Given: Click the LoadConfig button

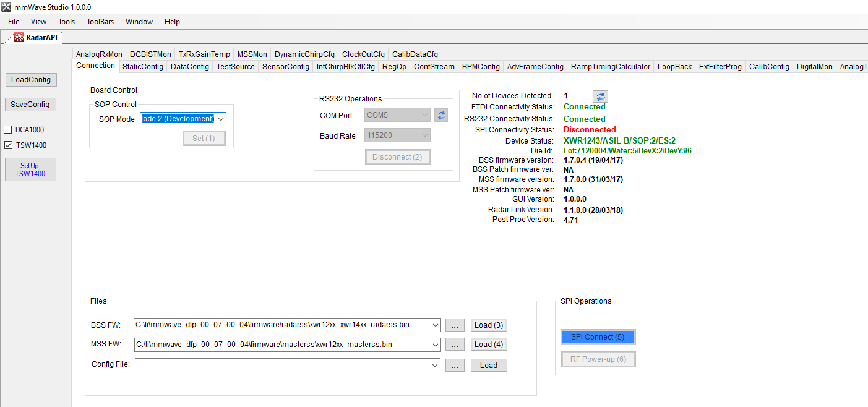Looking at the screenshot, I should (31, 80).
